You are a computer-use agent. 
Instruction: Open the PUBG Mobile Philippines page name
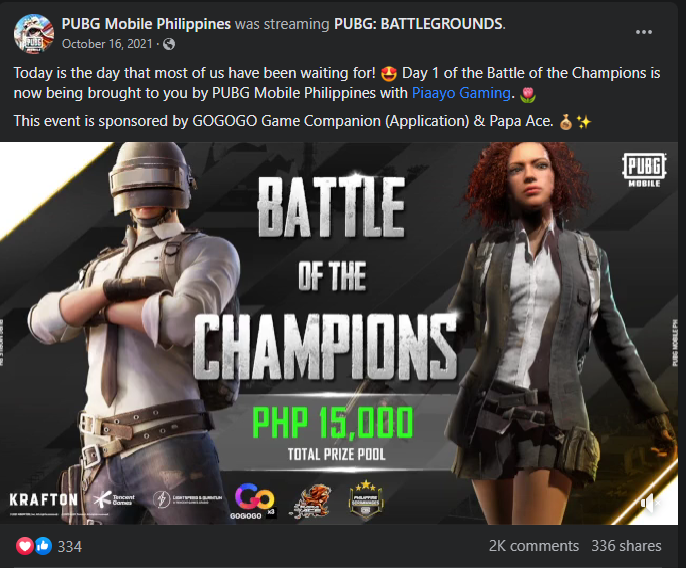[x=146, y=24]
